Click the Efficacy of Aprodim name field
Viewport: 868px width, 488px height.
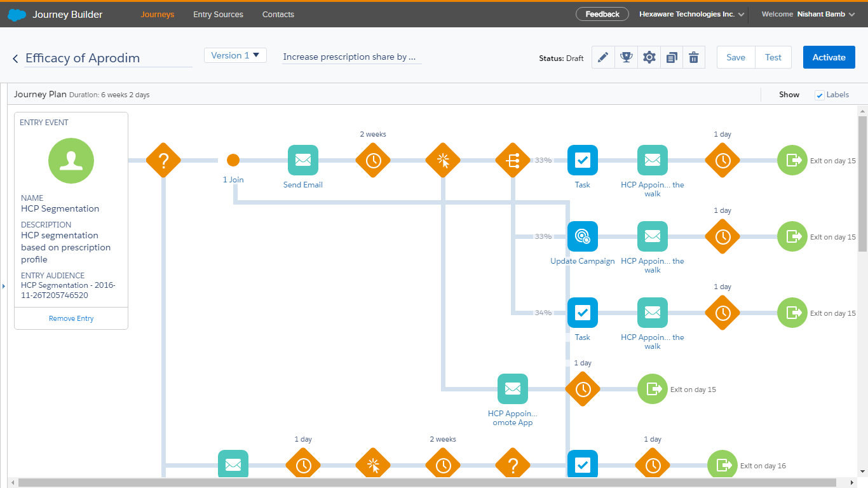click(108, 58)
